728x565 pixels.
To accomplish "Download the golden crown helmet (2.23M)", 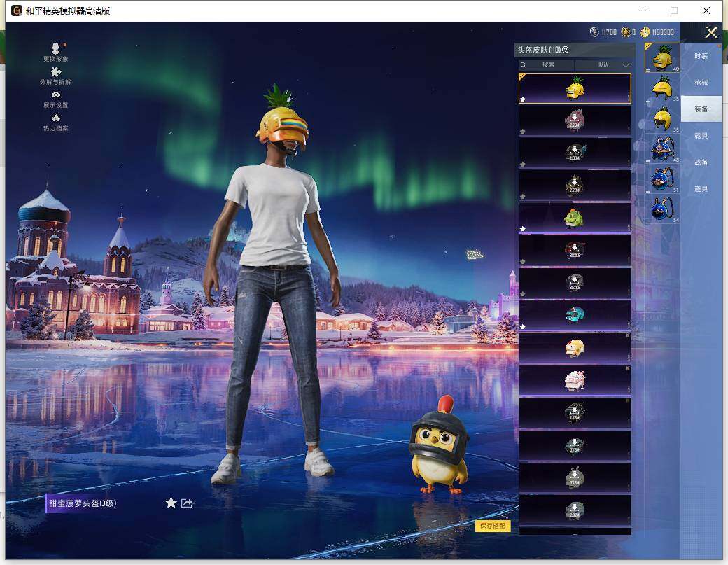I will (x=575, y=186).
